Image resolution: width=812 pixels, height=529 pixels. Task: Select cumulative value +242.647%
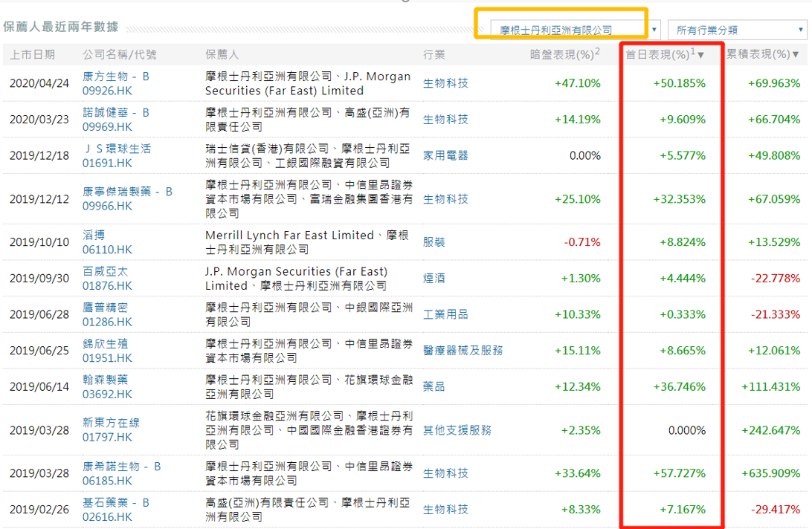[x=771, y=431]
